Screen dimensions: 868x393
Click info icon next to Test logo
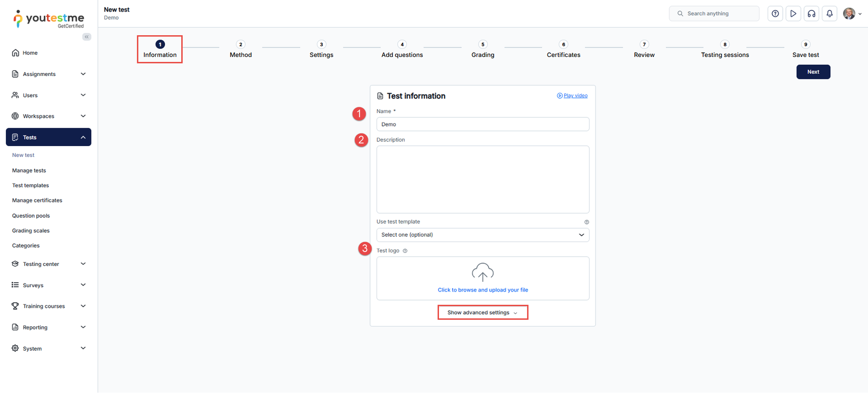click(405, 251)
